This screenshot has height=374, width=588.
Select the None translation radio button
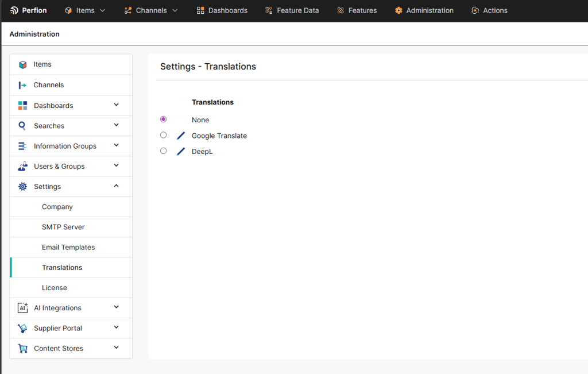pyautogui.click(x=163, y=119)
